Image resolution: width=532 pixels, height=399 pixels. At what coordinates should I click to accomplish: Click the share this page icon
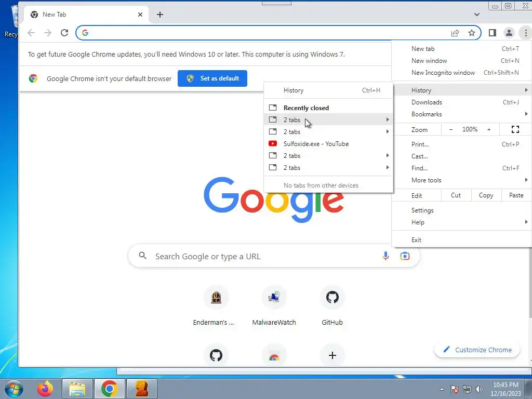[x=455, y=33]
